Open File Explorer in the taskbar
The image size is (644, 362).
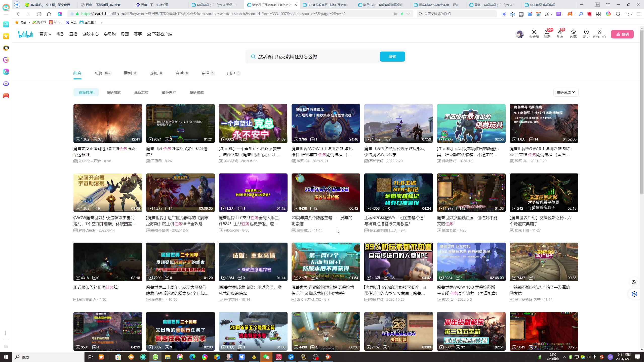pyautogui.click(x=168, y=357)
